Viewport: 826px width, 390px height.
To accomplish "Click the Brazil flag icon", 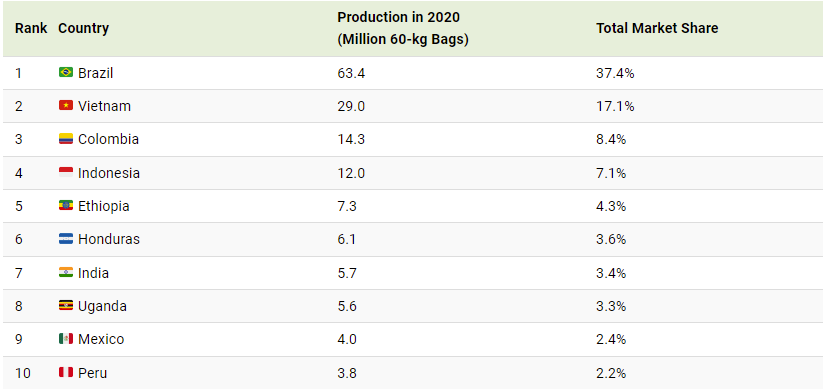I will click(x=66, y=72).
